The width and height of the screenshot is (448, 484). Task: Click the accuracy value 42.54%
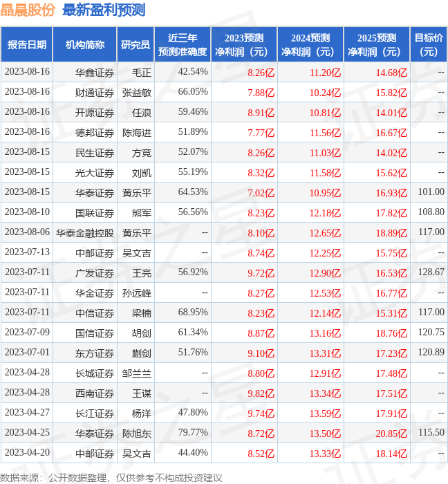tap(193, 72)
